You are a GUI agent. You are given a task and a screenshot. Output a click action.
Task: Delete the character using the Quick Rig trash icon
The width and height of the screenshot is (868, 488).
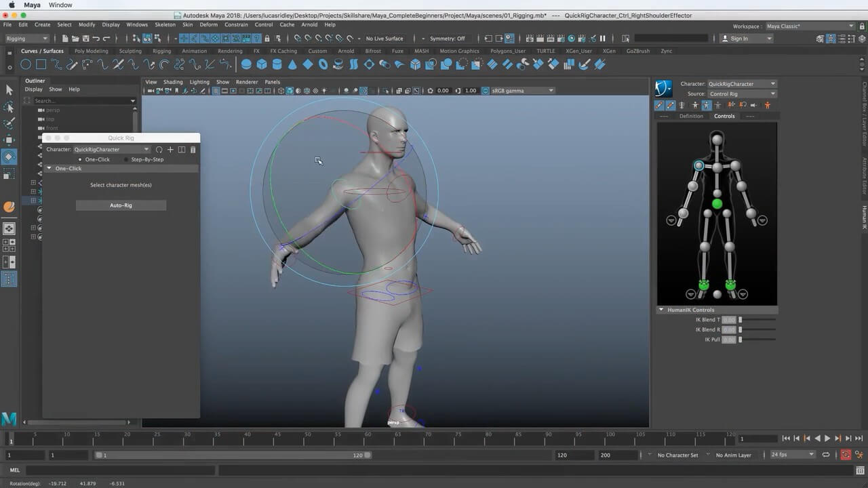click(193, 150)
